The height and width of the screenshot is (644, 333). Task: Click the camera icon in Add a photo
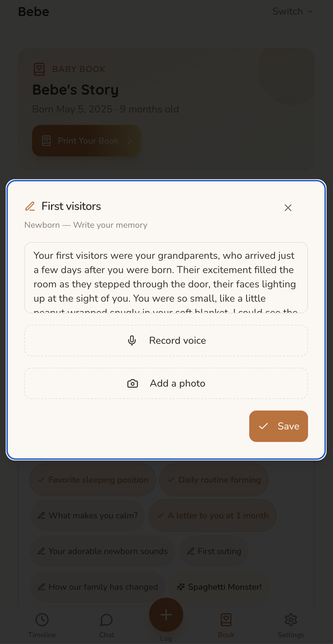132,383
